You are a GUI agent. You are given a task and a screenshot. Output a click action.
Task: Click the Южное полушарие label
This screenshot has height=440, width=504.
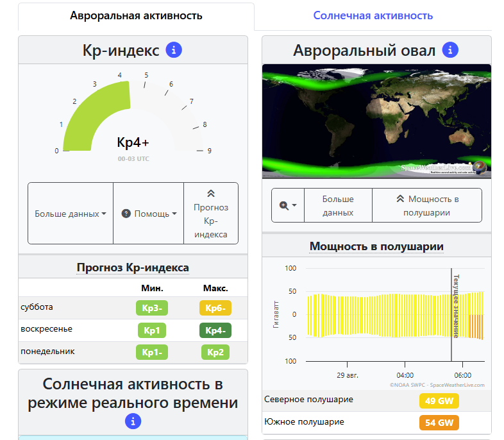[304, 421]
